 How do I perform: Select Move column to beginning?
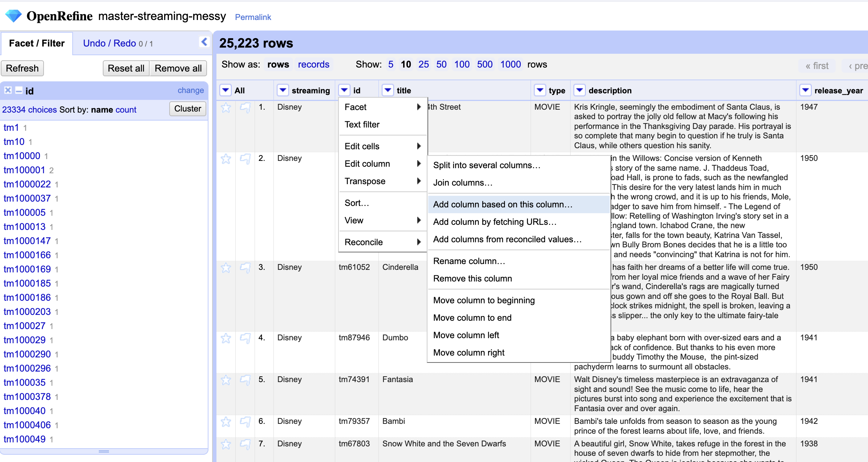(x=519, y=300)
